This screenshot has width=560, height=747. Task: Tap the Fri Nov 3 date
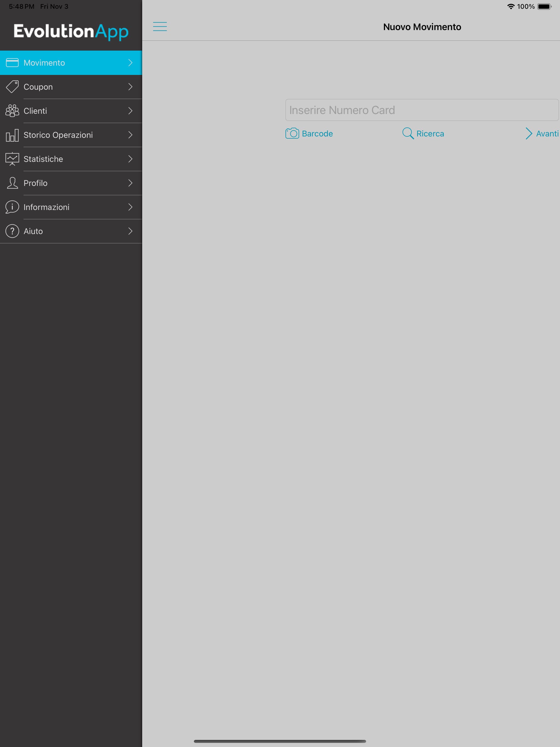tap(54, 6)
